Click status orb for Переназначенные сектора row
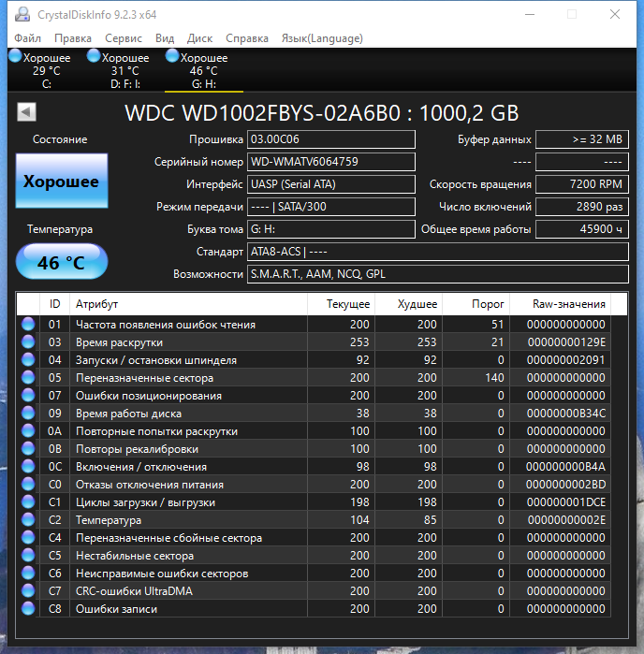Screen dimensions: 644x654 point(28,377)
